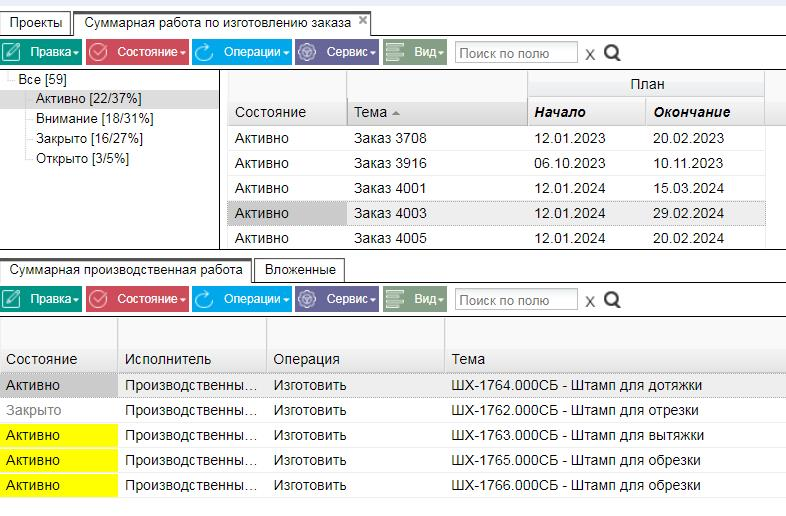
Task: Open the Вложенные tab
Action: pyautogui.click(x=300, y=270)
